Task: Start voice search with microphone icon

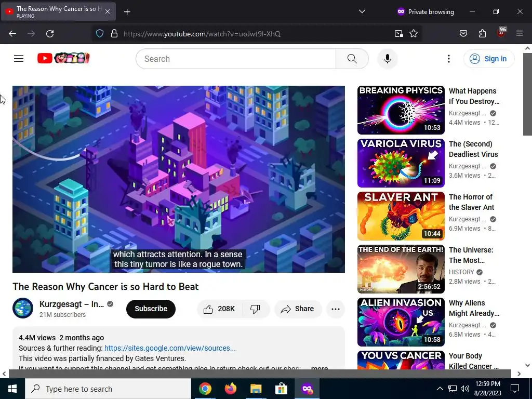Action: pos(388,59)
